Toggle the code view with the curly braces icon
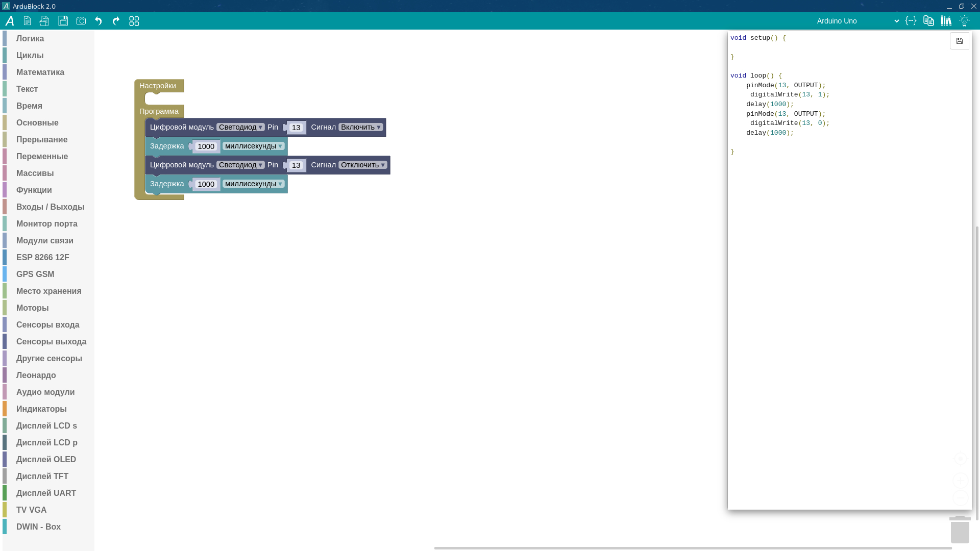This screenshot has height=551, width=980. 911,21
